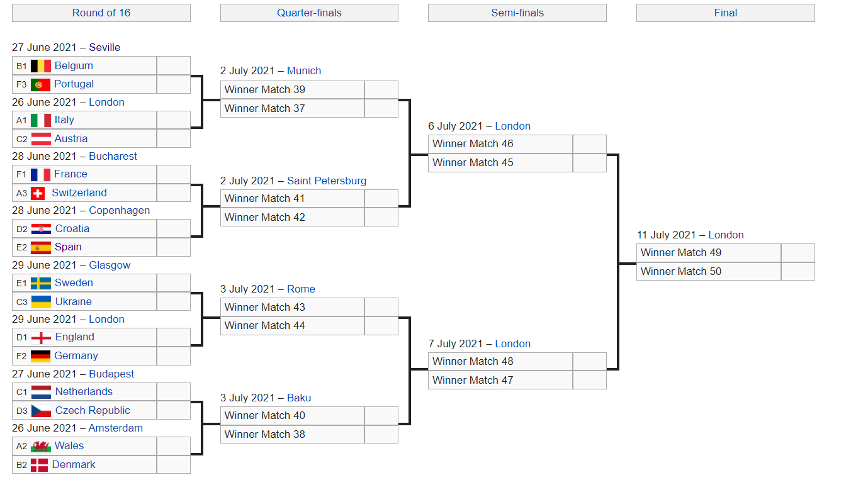
Task: Click the Winner Match 49 cell
Action: pos(709,253)
